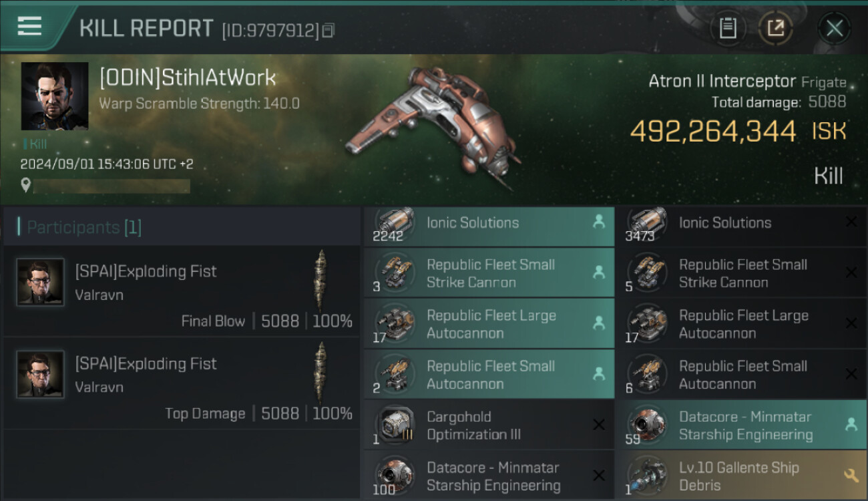
Task: Open the hamburger menu
Action: [x=30, y=27]
